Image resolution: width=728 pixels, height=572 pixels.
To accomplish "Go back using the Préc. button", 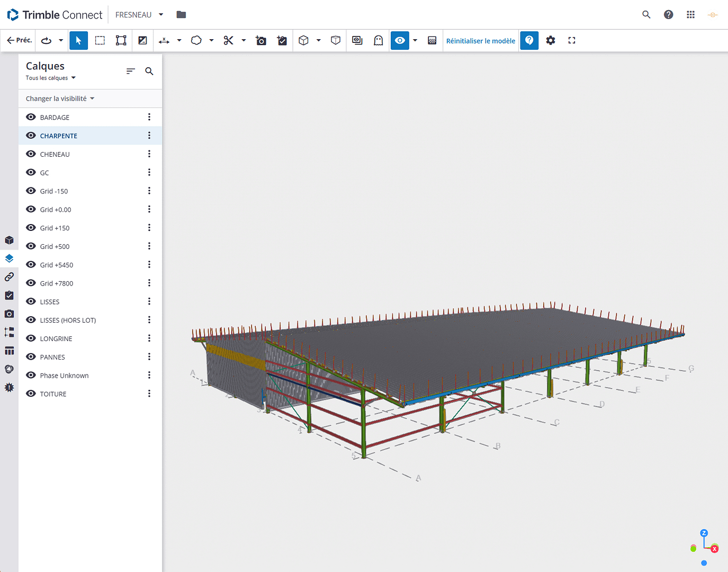I will click(19, 40).
